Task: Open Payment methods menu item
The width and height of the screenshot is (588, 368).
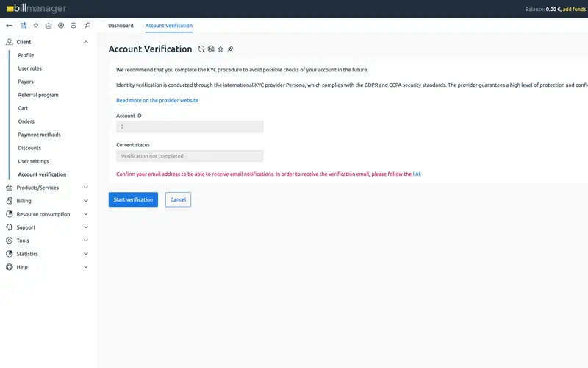Action: click(39, 135)
